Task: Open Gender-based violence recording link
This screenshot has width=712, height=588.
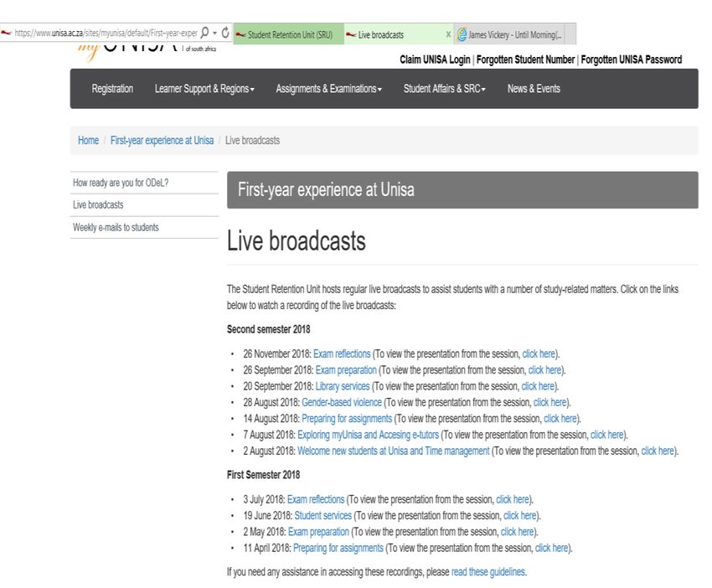Action: tap(342, 402)
